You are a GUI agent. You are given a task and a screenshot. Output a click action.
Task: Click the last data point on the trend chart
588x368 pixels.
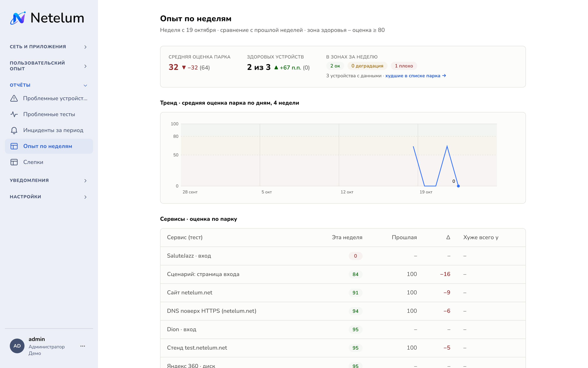tap(458, 186)
